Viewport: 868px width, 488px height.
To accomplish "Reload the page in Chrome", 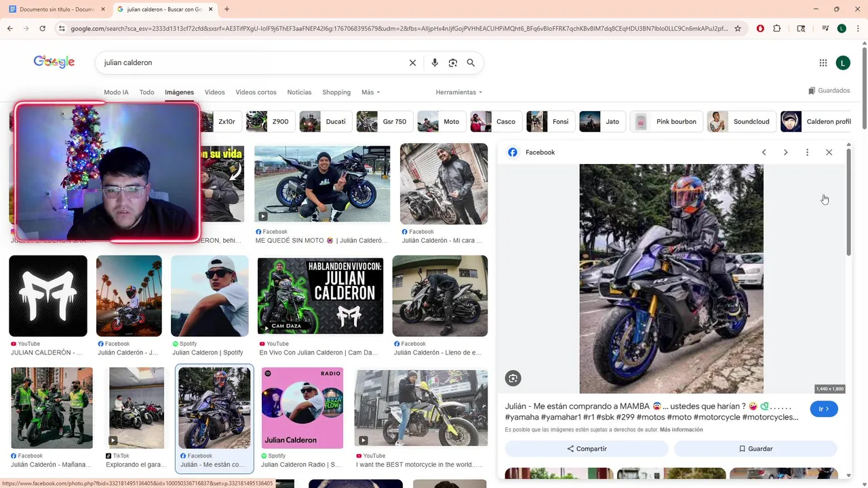I will (x=42, y=28).
